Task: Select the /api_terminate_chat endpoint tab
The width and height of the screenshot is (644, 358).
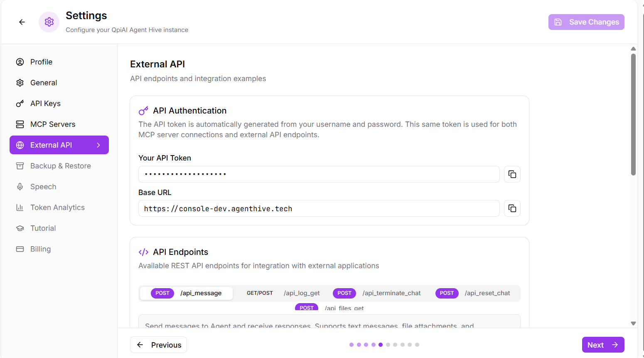Action: [x=377, y=293]
